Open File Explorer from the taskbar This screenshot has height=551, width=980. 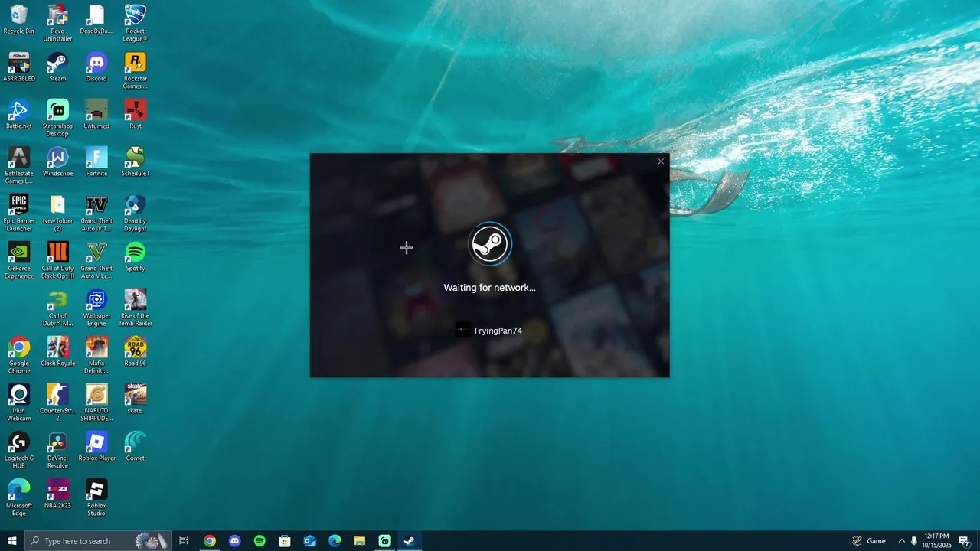[360, 541]
